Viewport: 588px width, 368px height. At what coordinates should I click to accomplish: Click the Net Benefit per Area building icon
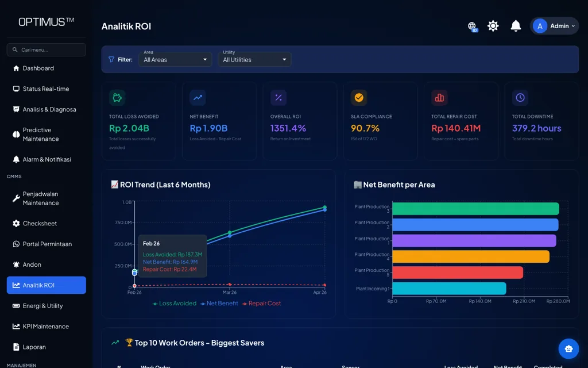point(358,185)
